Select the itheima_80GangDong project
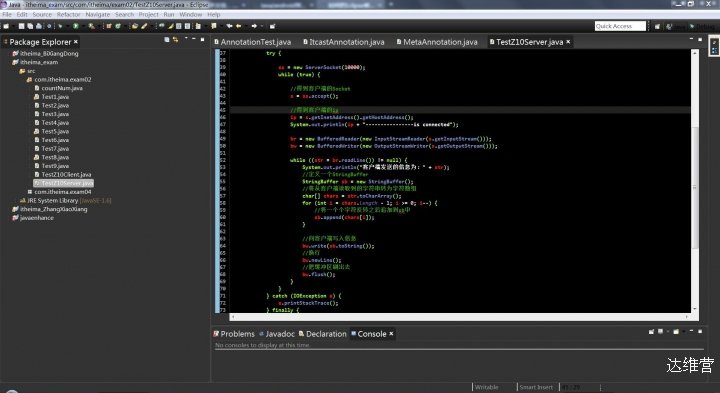This screenshot has width=720, height=393. [x=45, y=53]
